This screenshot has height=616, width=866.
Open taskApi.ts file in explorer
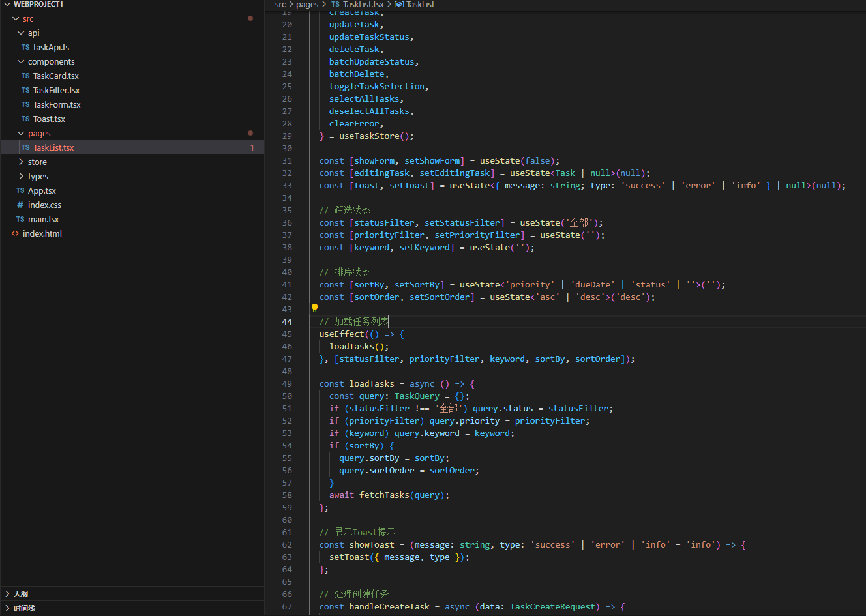pos(51,47)
